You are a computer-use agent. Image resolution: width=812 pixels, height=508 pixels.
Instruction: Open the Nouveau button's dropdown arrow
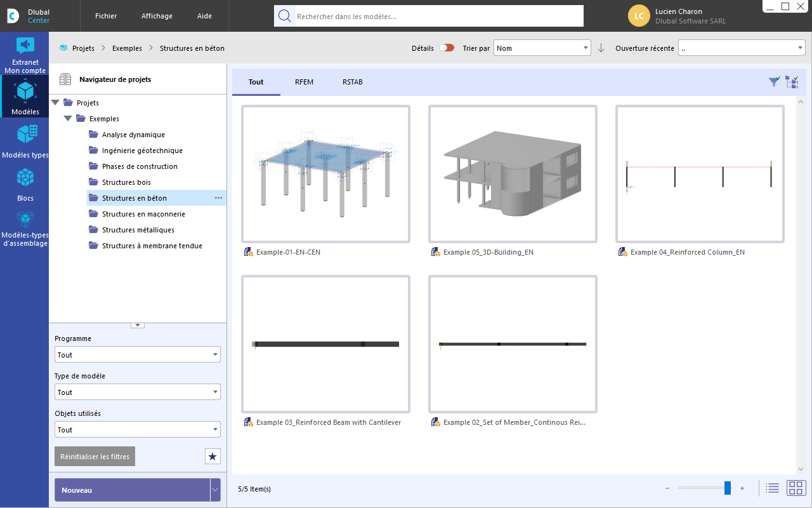click(x=215, y=490)
